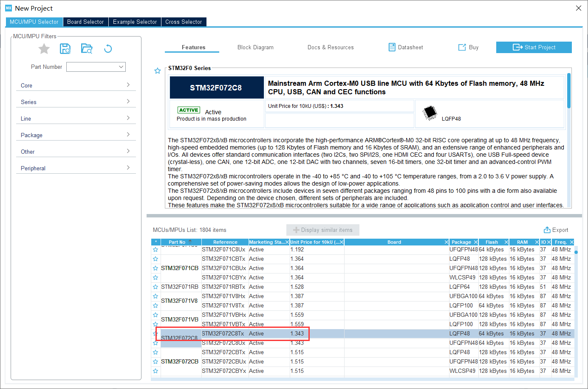Open Docs & Resources tab
588x389 pixels.
(x=331, y=47)
